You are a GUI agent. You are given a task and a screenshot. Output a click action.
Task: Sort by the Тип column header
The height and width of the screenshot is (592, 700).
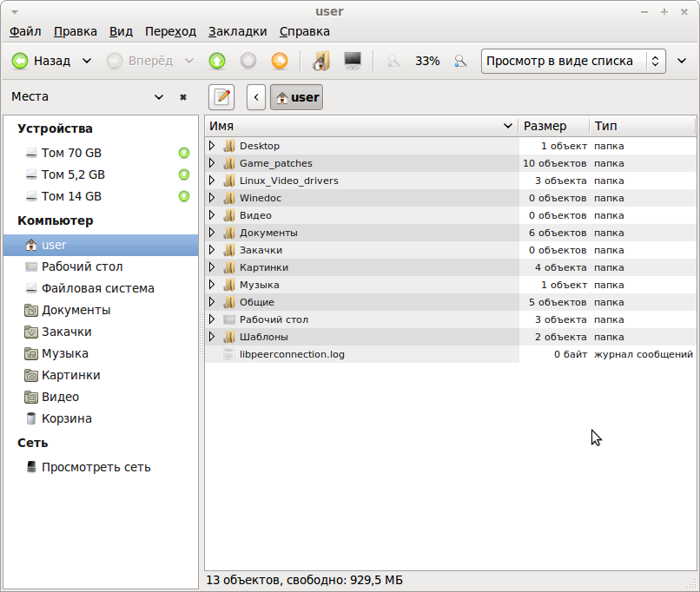[x=643, y=126]
